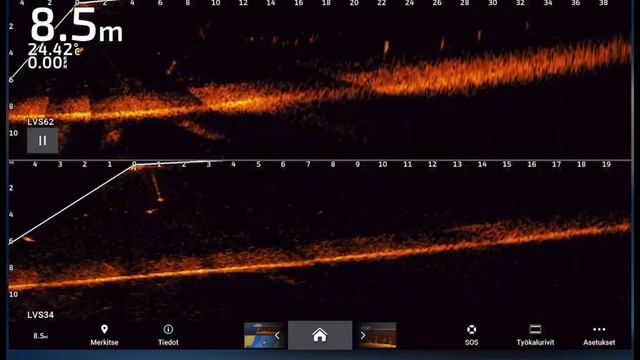Select the 0.00 speed reading

click(x=47, y=63)
